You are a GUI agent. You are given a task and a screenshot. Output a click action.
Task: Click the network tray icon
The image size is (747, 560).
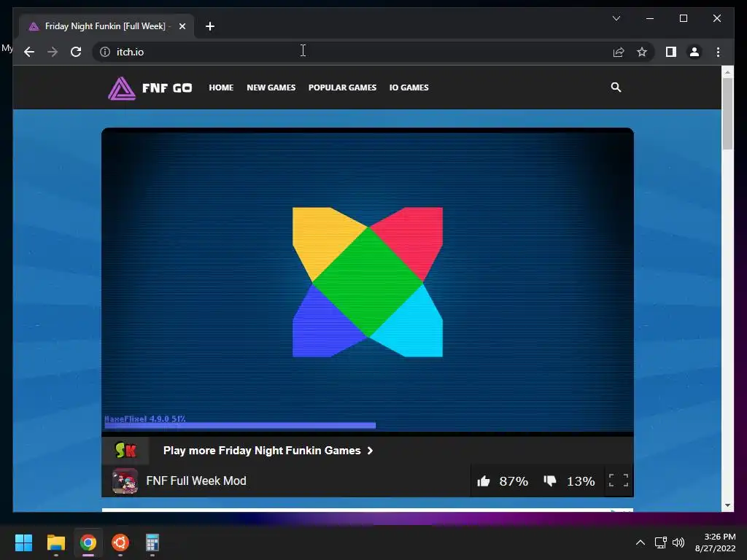point(660,542)
